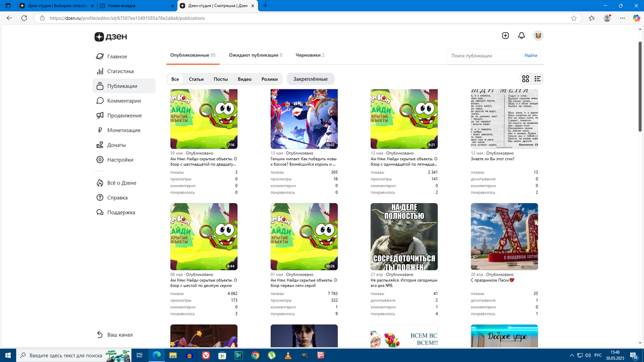Screen dimensions: 644x362
Task: Open Chrome from taskbar
Action: [x=255, y=355]
